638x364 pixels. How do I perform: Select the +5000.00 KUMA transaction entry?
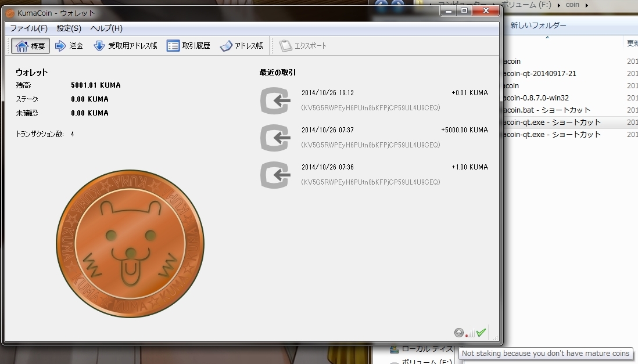tap(374, 137)
